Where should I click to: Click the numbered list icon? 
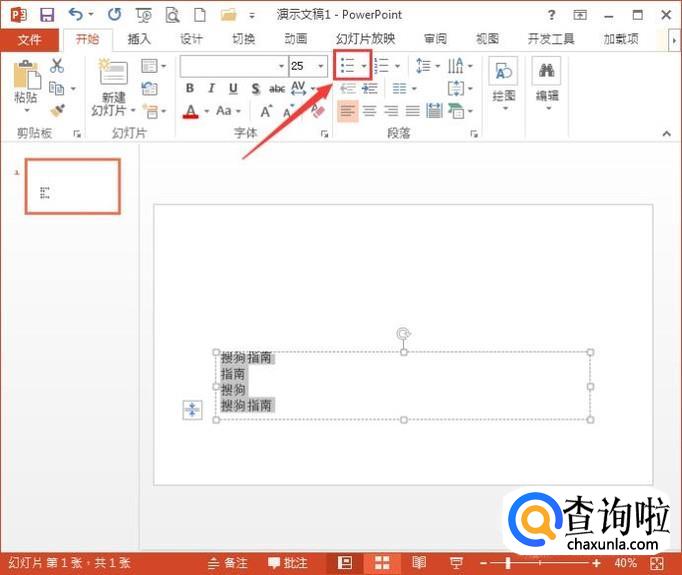coord(381,66)
